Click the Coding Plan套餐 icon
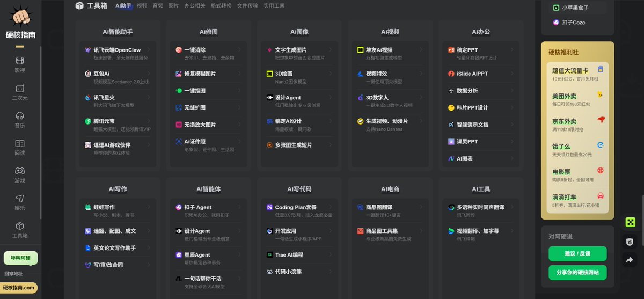 (x=270, y=207)
